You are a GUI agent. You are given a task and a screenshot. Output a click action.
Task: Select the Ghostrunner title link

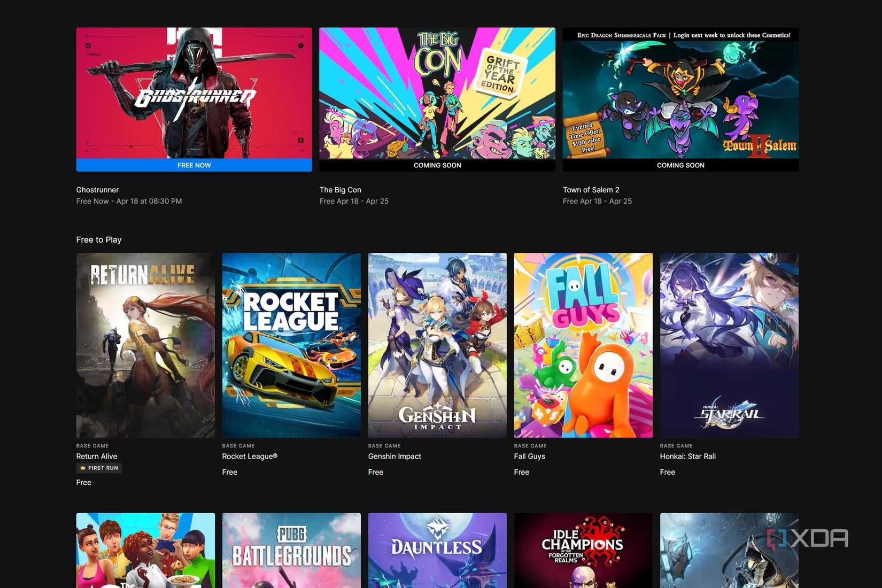(x=97, y=190)
